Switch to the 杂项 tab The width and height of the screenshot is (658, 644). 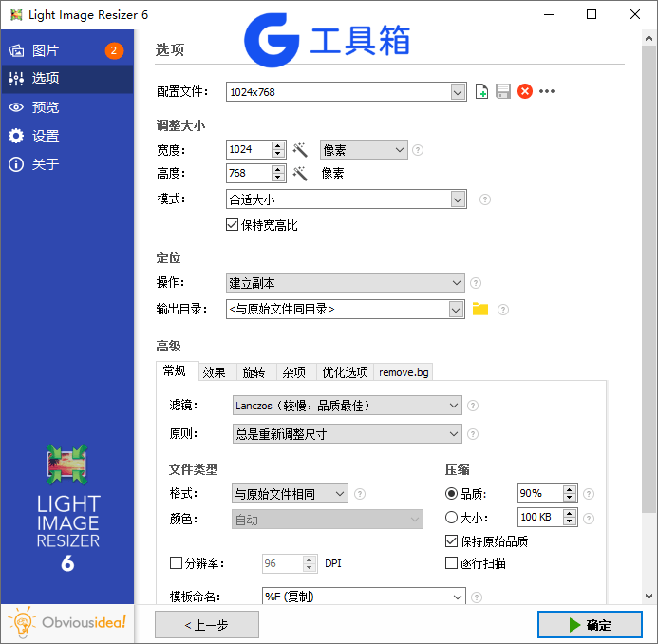click(294, 372)
